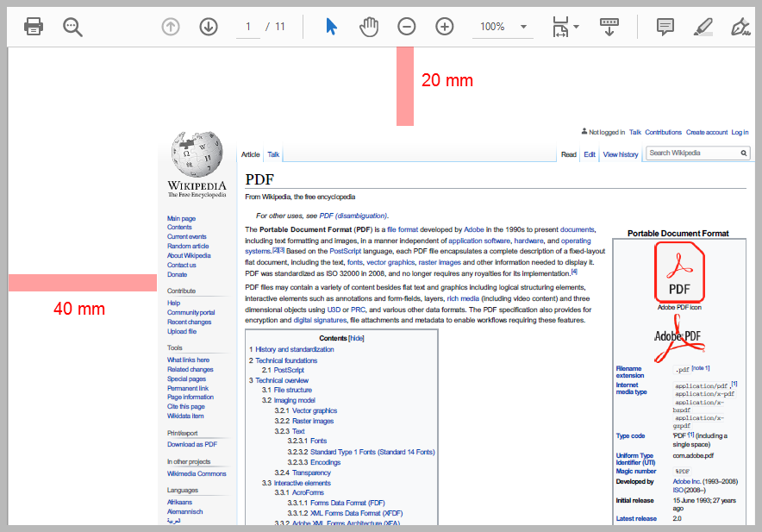Click the Log in link
The height and width of the screenshot is (532, 762).
click(740, 132)
